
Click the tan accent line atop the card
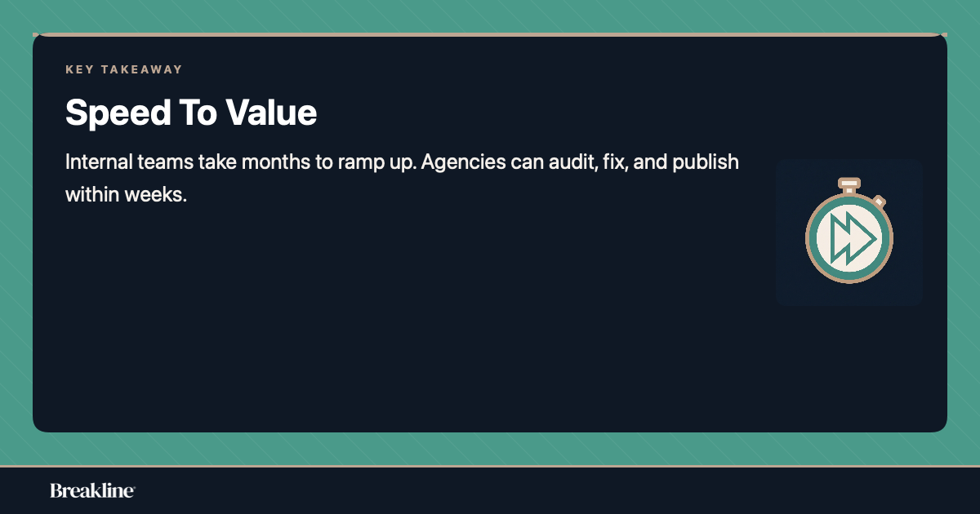(490, 34)
